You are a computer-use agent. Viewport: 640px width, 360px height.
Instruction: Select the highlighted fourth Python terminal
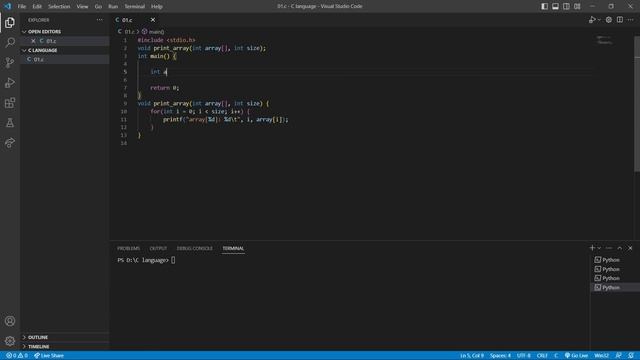pos(615,287)
